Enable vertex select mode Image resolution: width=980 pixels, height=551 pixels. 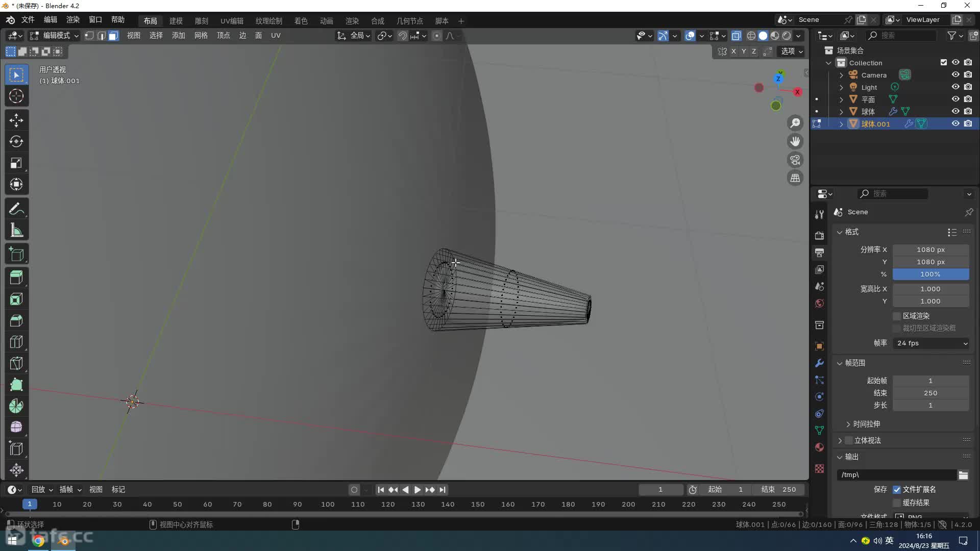pos(89,36)
